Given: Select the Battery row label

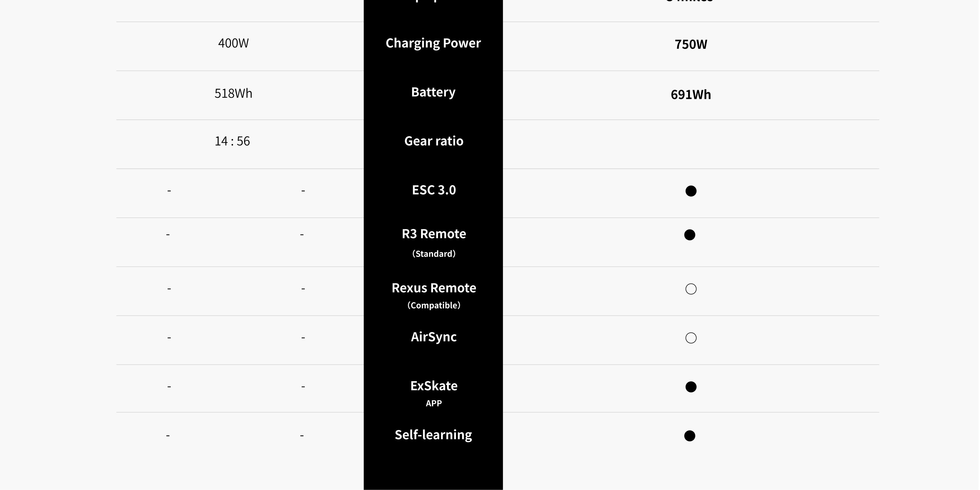Looking at the screenshot, I should click(433, 92).
